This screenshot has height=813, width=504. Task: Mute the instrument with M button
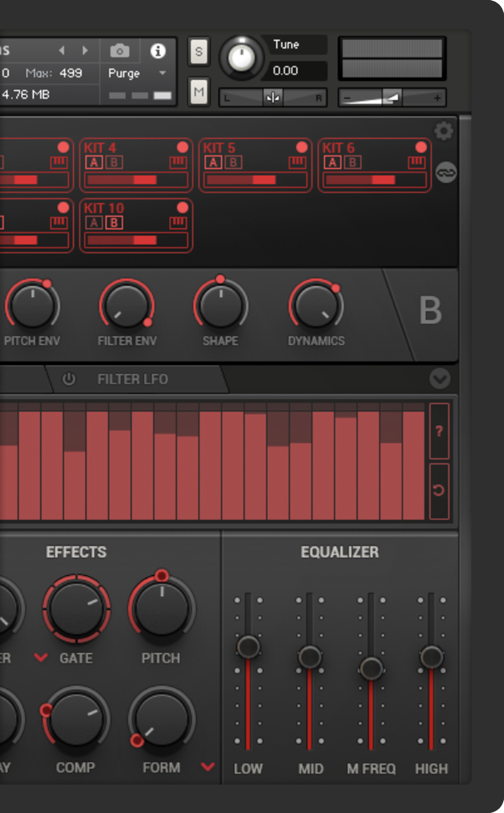pos(198,92)
